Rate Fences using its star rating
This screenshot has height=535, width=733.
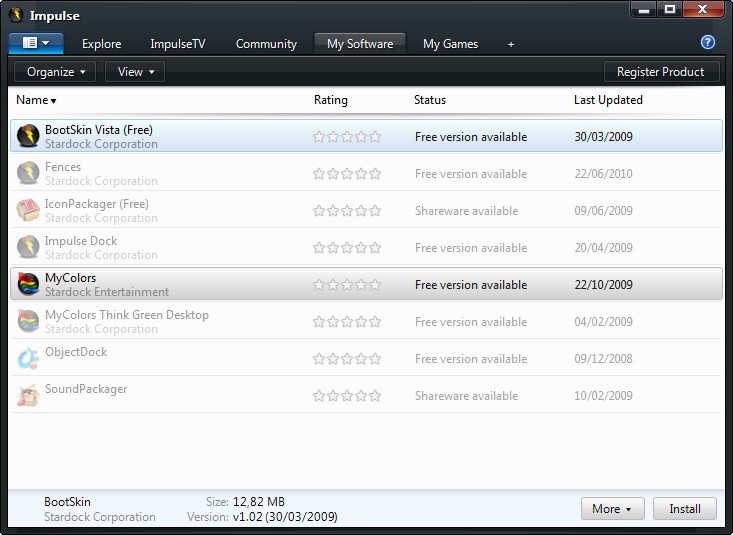click(x=347, y=174)
